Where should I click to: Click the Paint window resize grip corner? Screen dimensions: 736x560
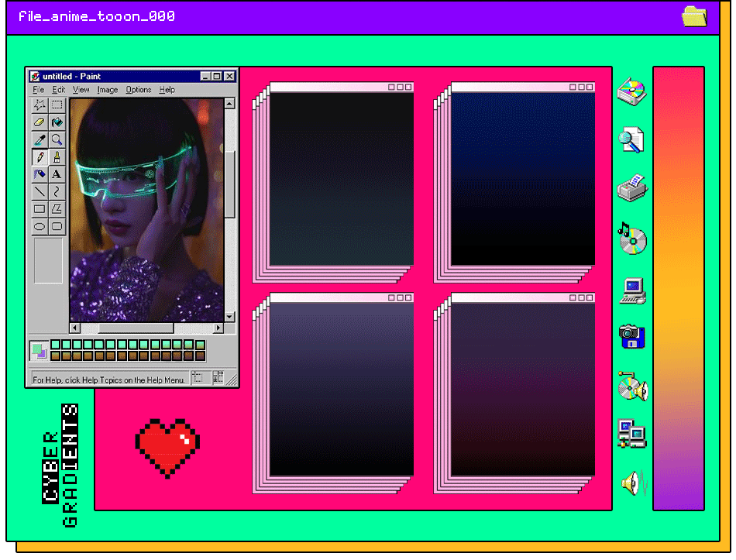click(232, 380)
